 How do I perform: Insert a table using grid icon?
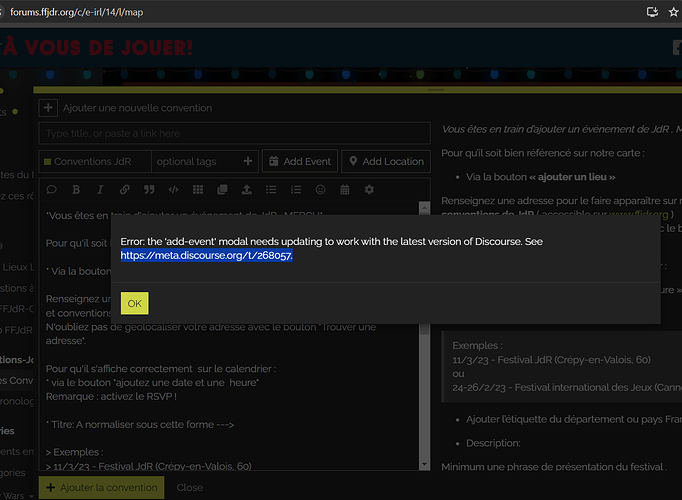click(x=198, y=190)
